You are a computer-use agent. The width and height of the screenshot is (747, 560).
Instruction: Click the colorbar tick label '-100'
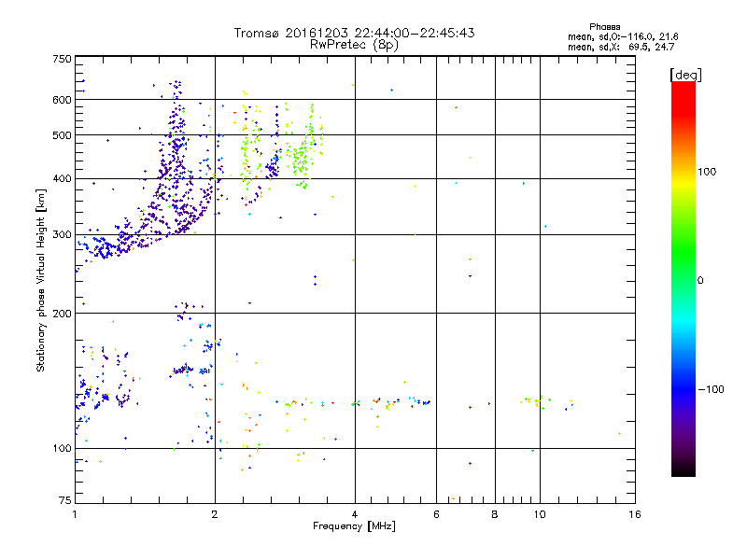click(711, 389)
